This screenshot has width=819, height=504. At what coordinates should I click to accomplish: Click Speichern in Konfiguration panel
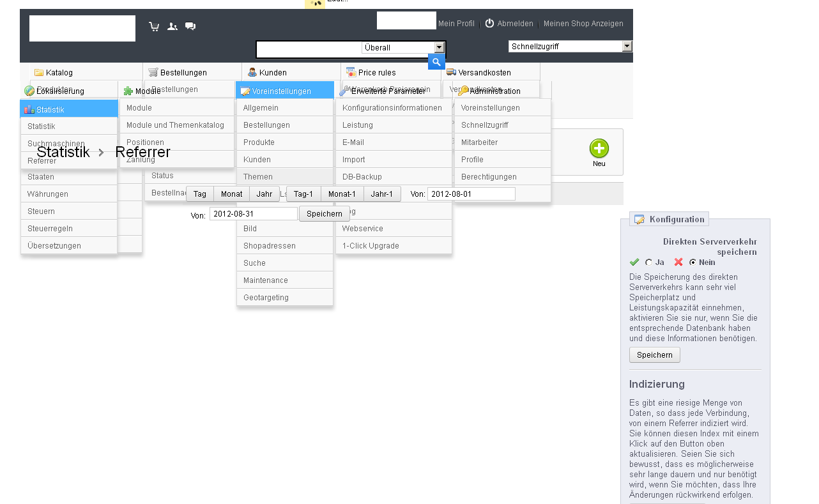655,355
